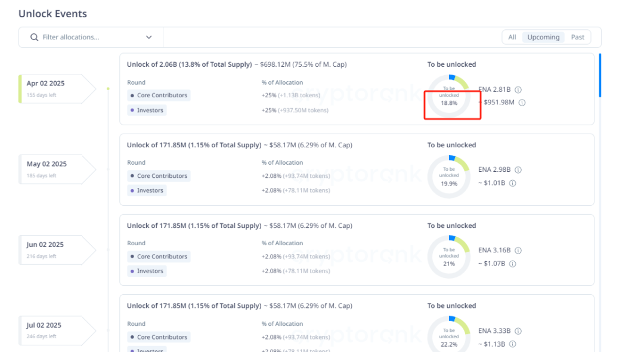Click the search magnifier in Filter allocations
This screenshot has width=644, height=352.
tap(34, 38)
